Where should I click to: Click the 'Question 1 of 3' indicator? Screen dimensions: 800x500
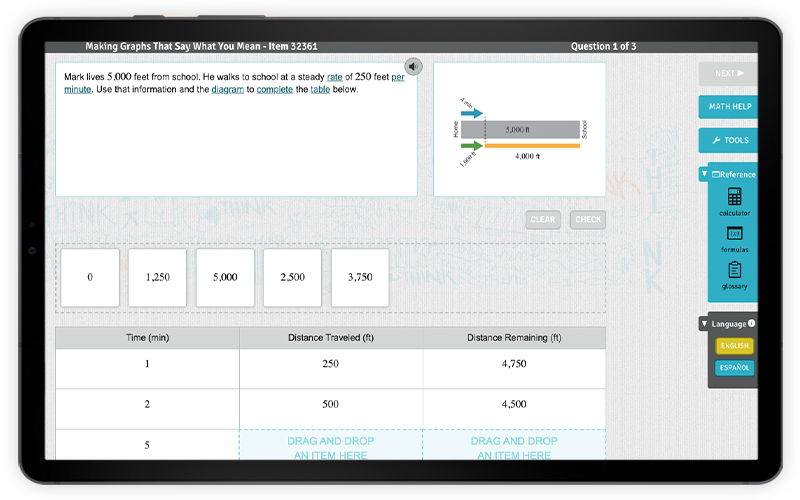(x=603, y=46)
